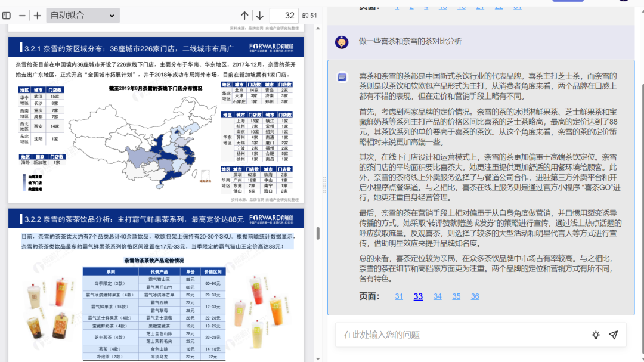Click the 冻顶乌龙 table cell

[159, 357]
